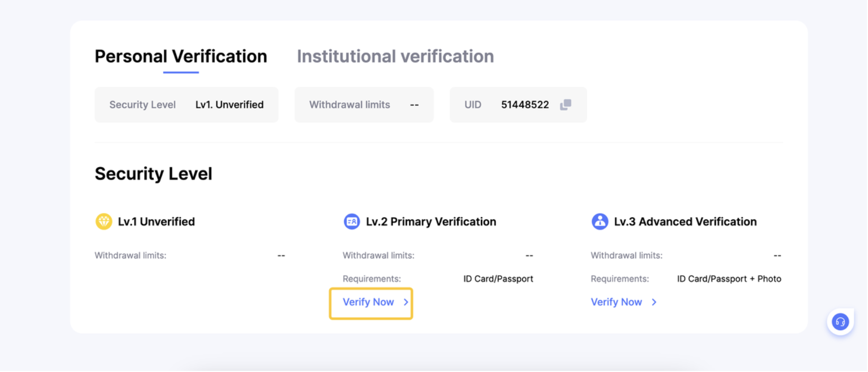Click the Lv.1 Unverified diamond icon
The width and height of the screenshot is (868, 372).
104,221
